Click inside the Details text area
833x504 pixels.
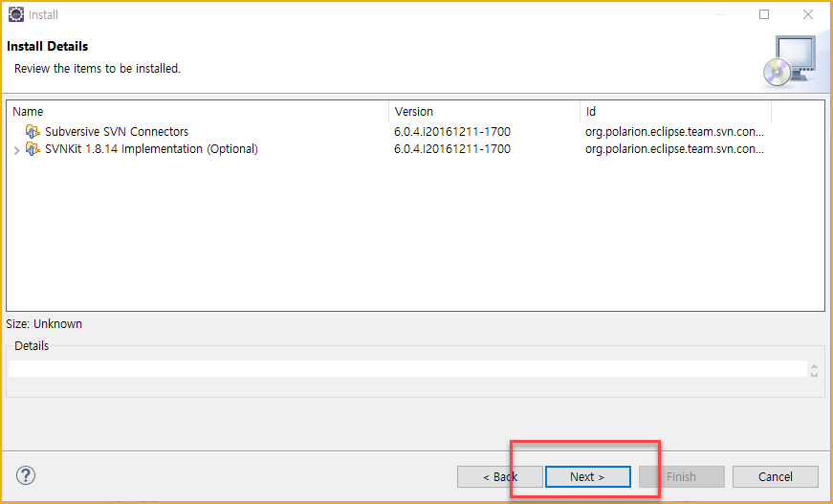(407, 368)
